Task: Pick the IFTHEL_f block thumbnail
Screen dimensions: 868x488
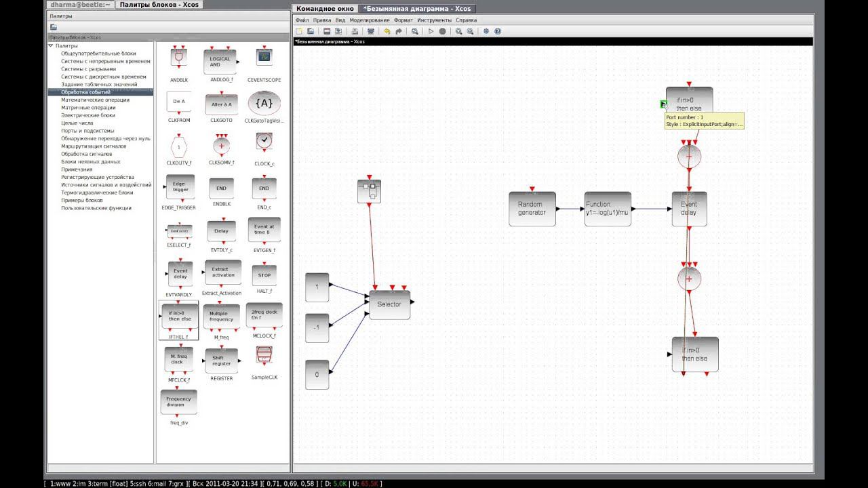Action: [x=180, y=317]
